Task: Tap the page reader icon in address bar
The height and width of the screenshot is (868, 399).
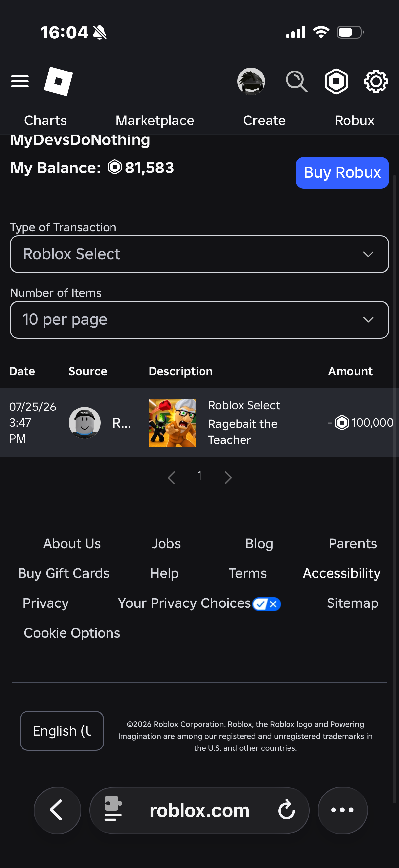Action: [113, 808]
